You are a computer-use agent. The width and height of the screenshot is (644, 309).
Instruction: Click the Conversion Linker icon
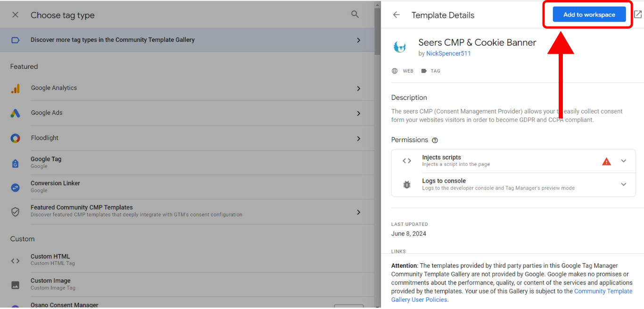[x=15, y=187]
